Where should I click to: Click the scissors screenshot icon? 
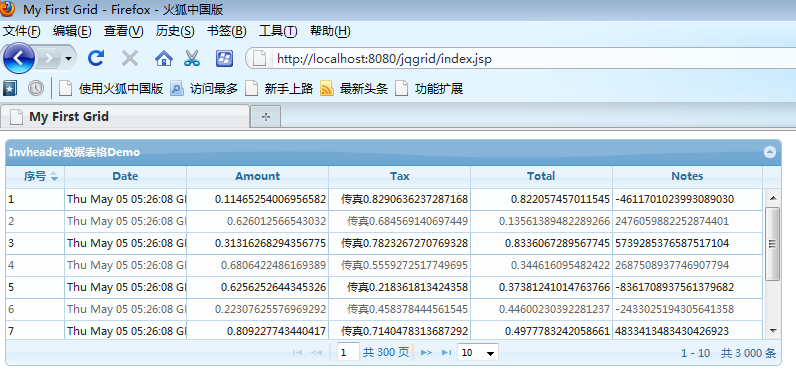coord(191,58)
